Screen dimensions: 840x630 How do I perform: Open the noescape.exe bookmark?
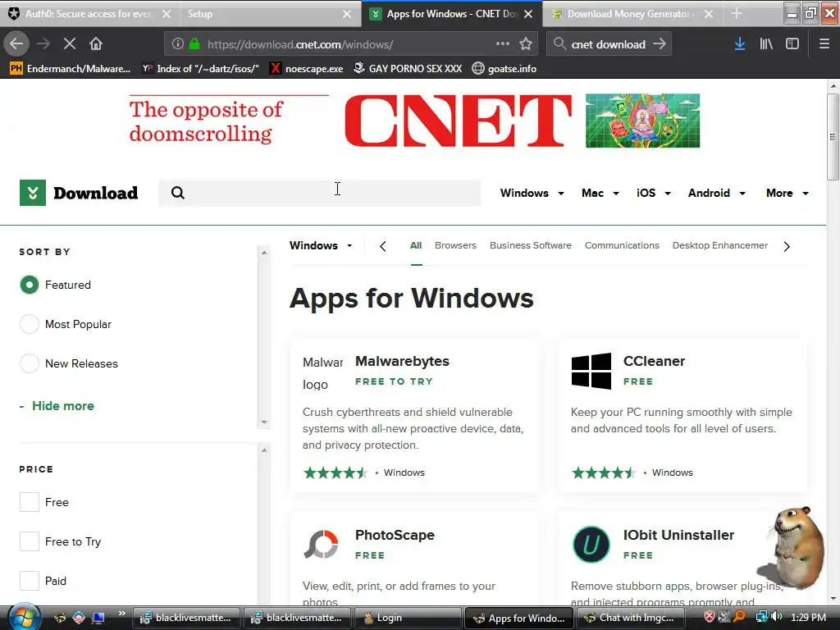307,69
